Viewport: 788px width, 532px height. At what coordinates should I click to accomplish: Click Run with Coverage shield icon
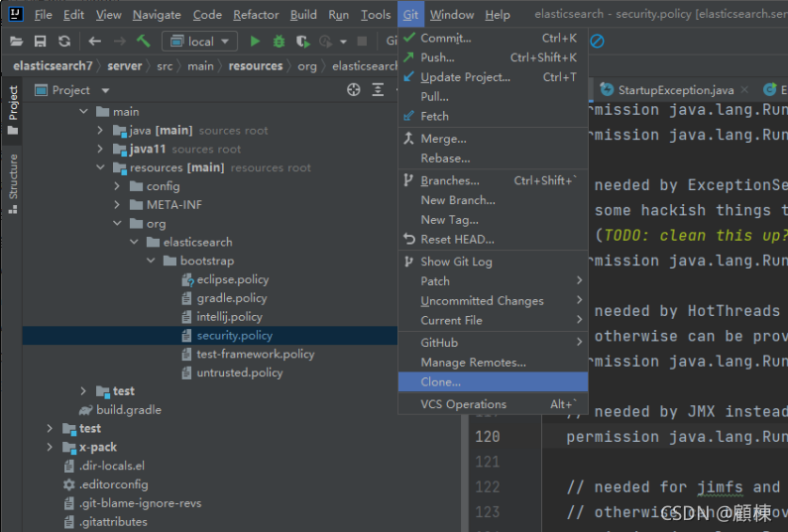[302, 42]
